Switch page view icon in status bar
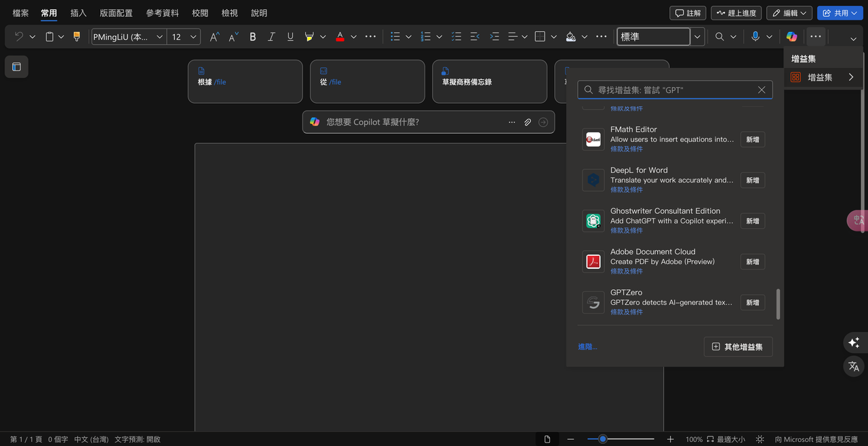This screenshot has width=868, height=446. point(547,439)
